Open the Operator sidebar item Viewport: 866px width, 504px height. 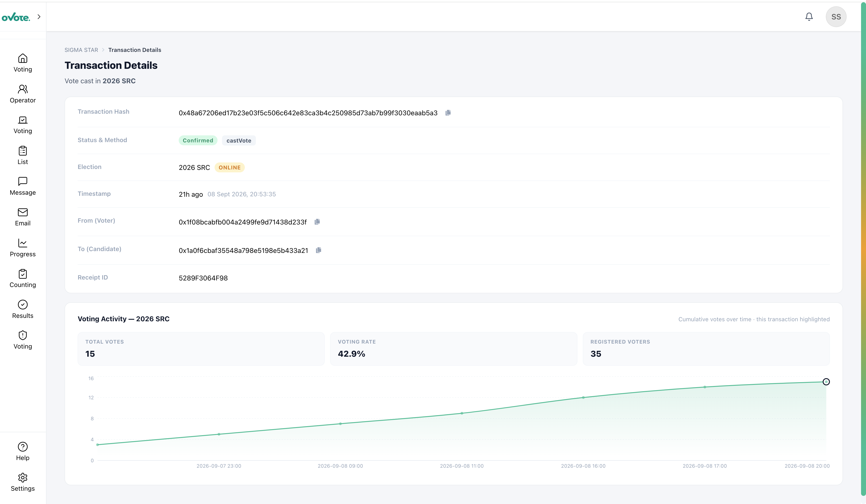point(23,94)
